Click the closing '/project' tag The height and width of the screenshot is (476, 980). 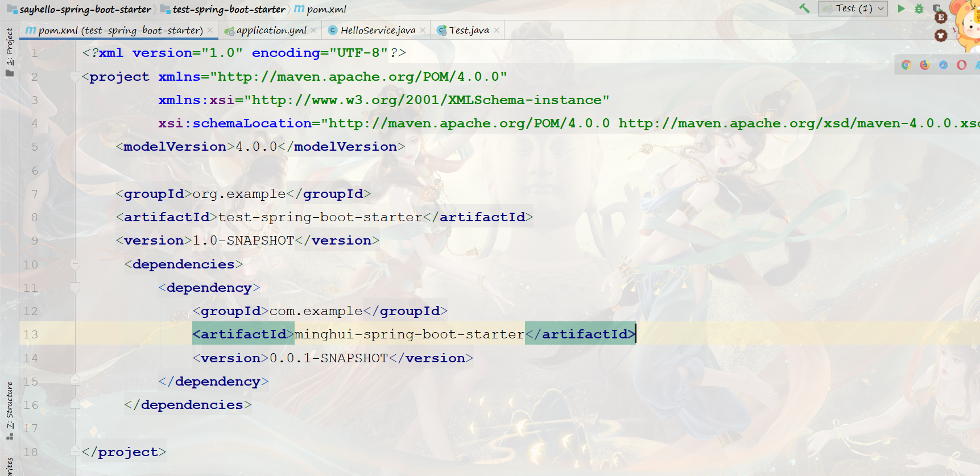(124, 452)
